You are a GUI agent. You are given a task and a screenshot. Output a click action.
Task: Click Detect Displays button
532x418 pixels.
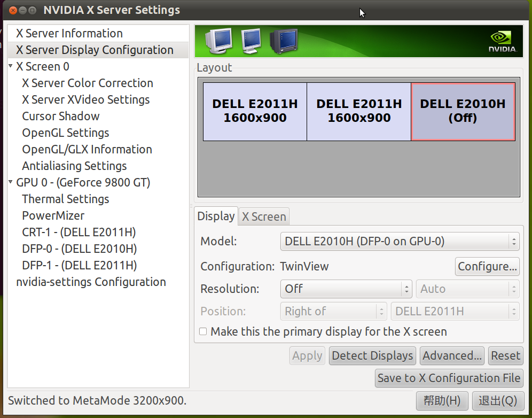click(x=372, y=356)
